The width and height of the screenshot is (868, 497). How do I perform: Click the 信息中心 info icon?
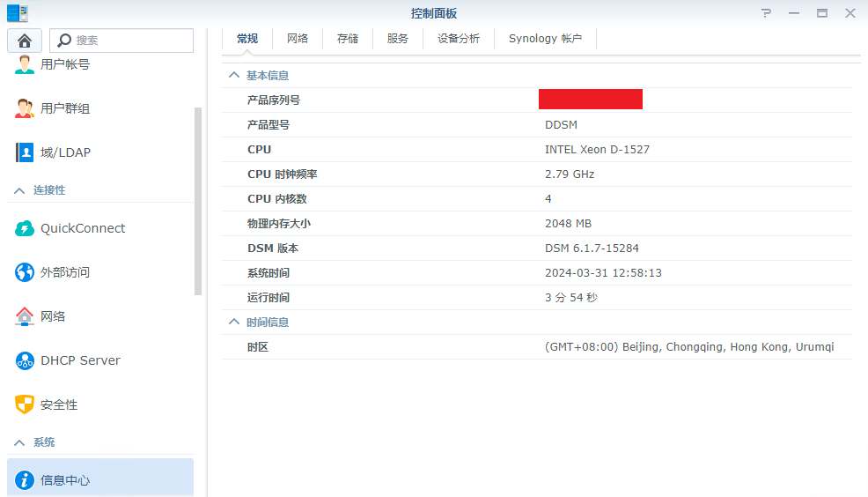(x=25, y=480)
